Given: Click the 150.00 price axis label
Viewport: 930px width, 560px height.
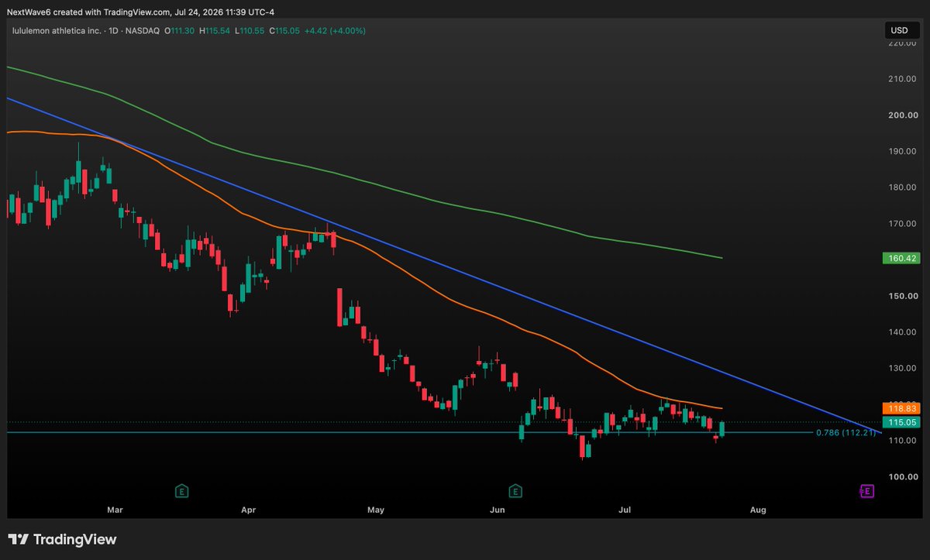Looking at the screenshot, I should [904, 296].
